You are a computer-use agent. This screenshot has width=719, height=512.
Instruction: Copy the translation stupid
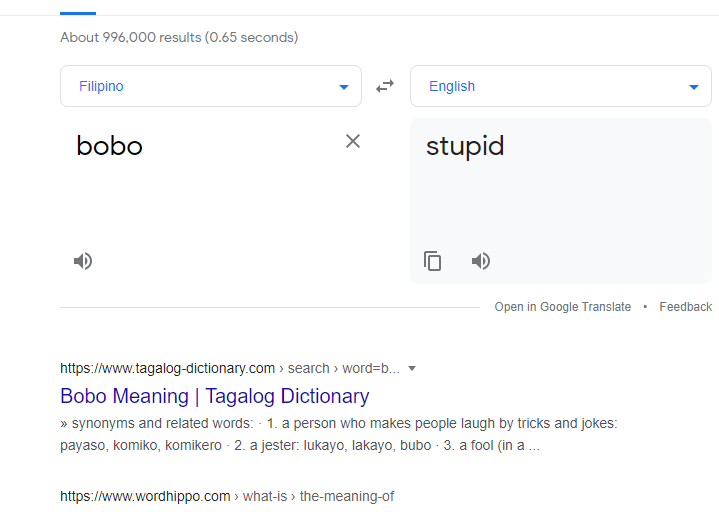[432, 261]
